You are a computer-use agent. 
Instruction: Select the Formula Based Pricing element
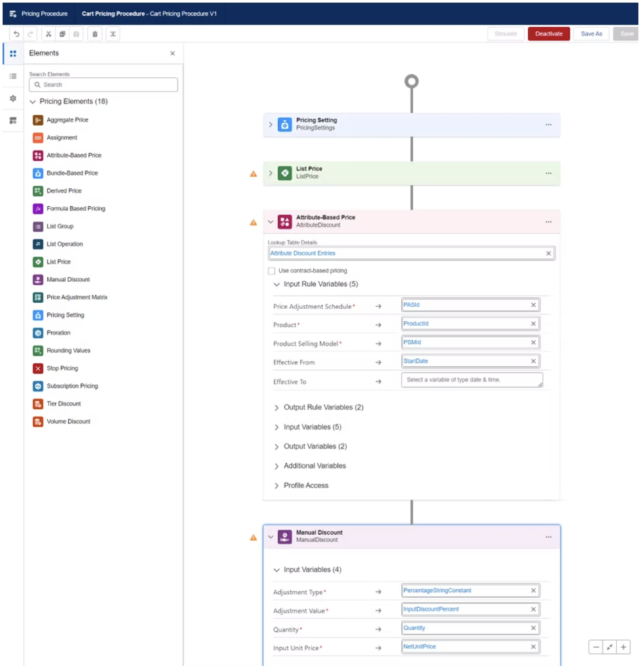pyautogui.click(x=75, y=209)
